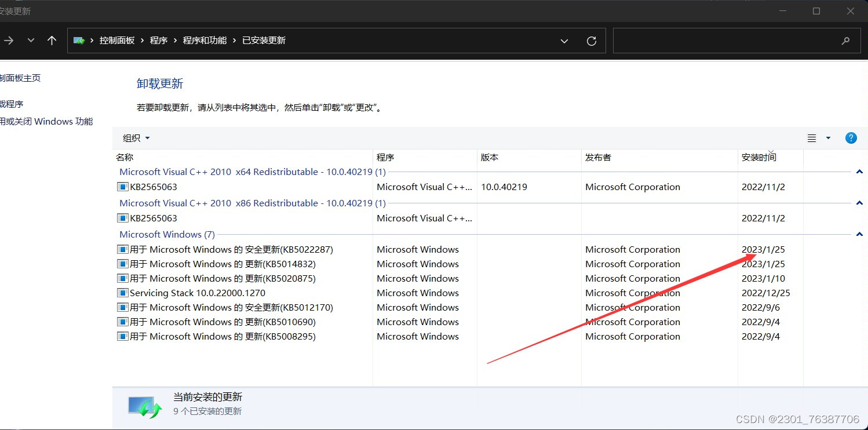Click the icon of security update KB5022287
The image size is (868, 430).
(x=122, y=250)
